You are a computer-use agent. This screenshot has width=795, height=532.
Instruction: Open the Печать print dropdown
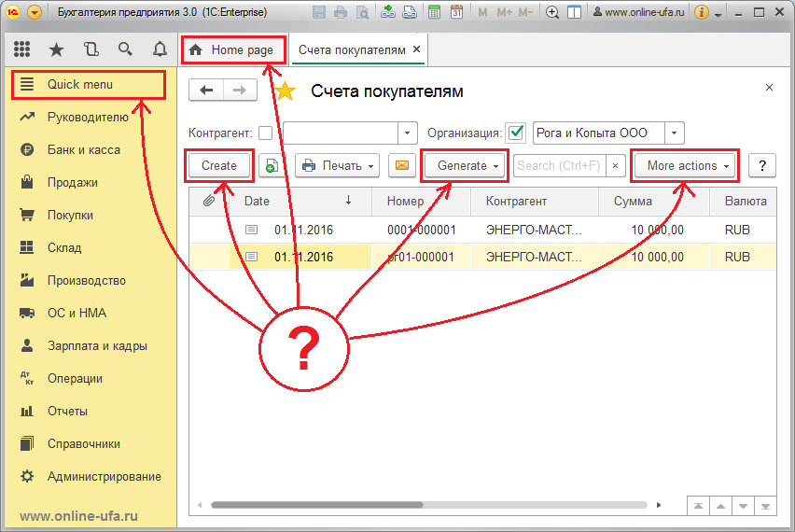pos(337,166)
